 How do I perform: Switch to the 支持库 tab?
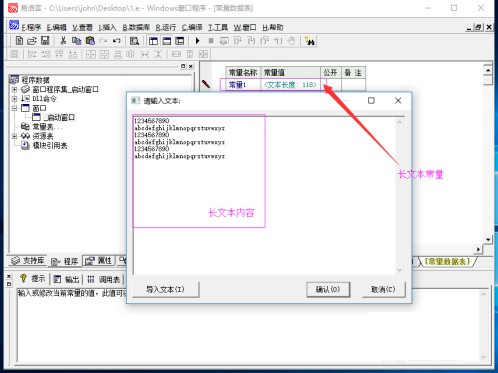point(28,261)
